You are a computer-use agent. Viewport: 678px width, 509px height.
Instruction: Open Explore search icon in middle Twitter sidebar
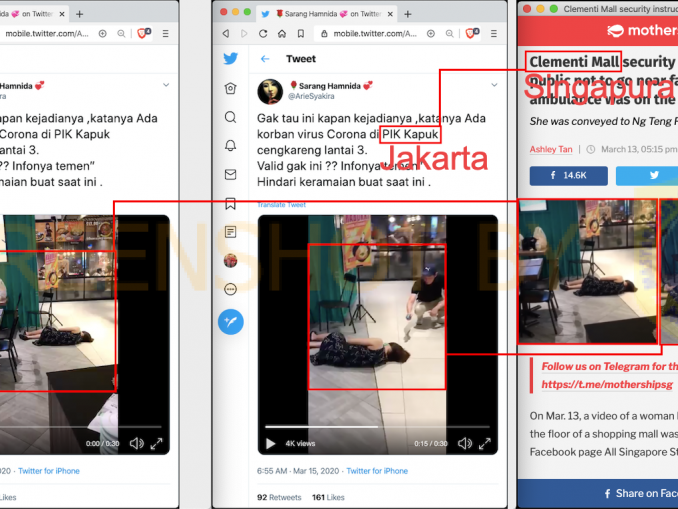point(230,117)
